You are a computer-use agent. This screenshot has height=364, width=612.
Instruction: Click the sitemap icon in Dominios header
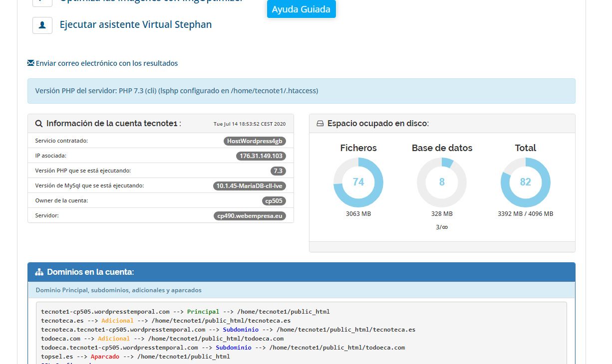[39, 272]
